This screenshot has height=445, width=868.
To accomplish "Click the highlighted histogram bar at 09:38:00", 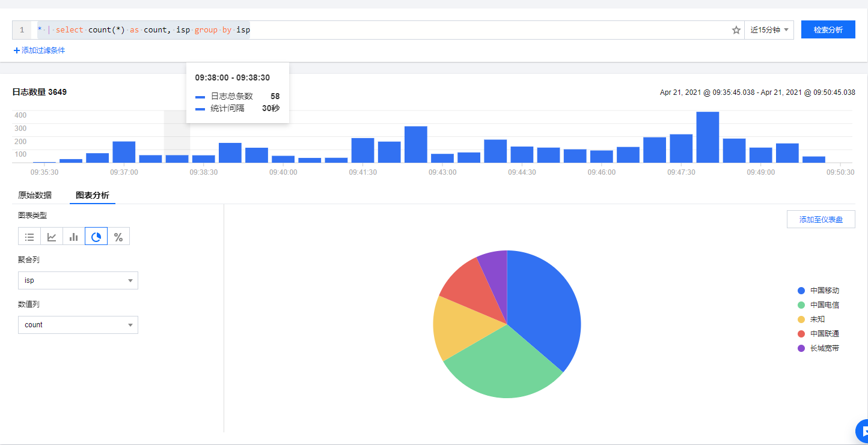I will pos(177,159).
